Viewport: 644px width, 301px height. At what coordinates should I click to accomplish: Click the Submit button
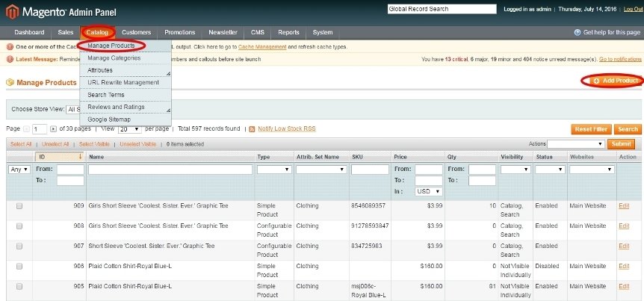click(x=621, y=144)
